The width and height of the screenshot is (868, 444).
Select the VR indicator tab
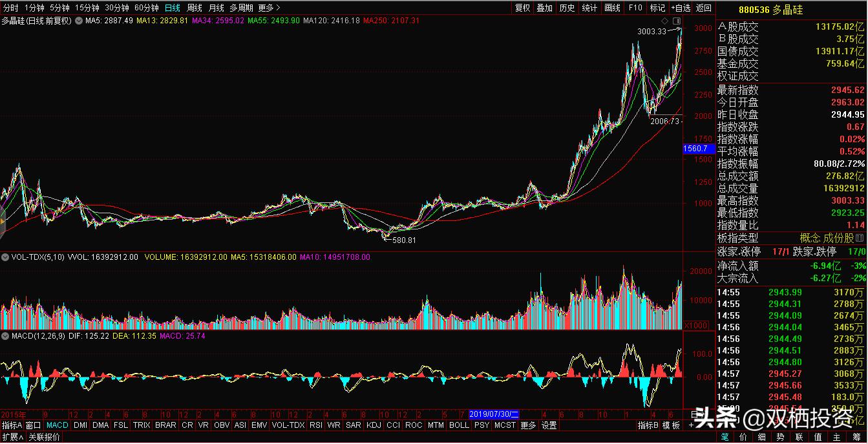click(204, 425)
